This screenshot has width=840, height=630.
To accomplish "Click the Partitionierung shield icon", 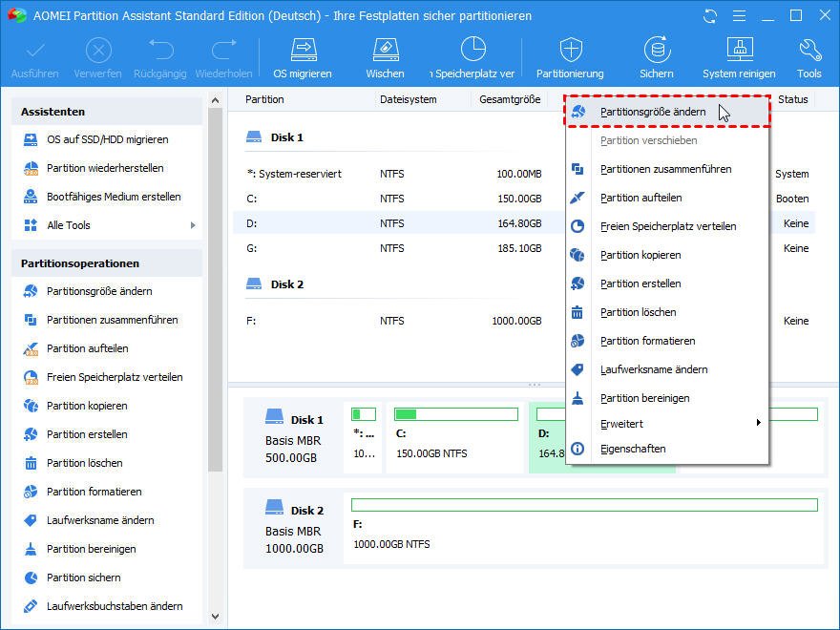I will (570, 51).
